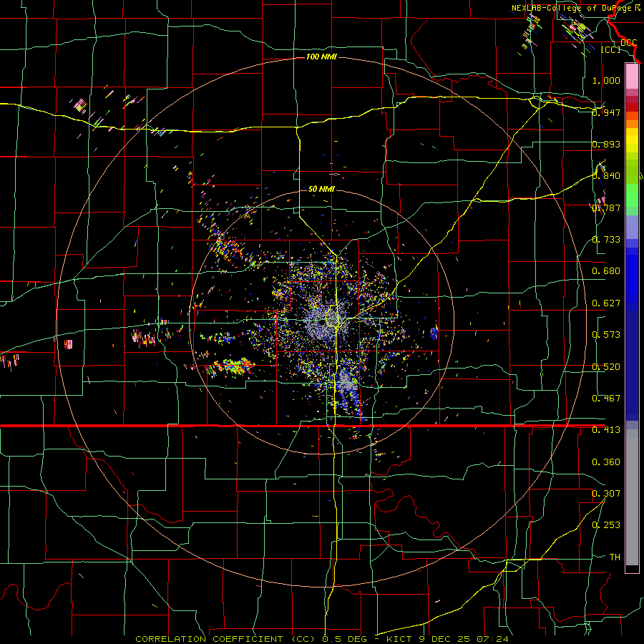Click the 0.733 scale value
The width and height of the screenshot is (644, 644).
[x=606, y=240]
